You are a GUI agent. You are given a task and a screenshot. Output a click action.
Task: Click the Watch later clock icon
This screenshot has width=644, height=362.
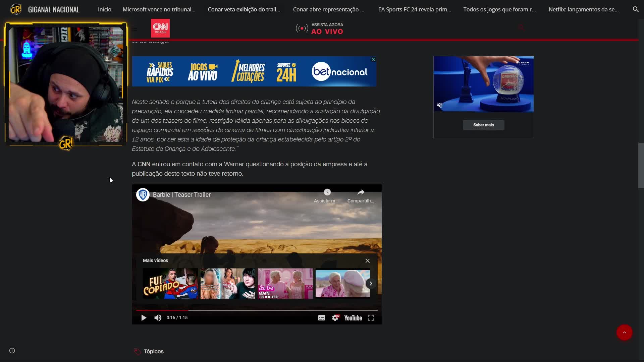click(x=327, y=192)
